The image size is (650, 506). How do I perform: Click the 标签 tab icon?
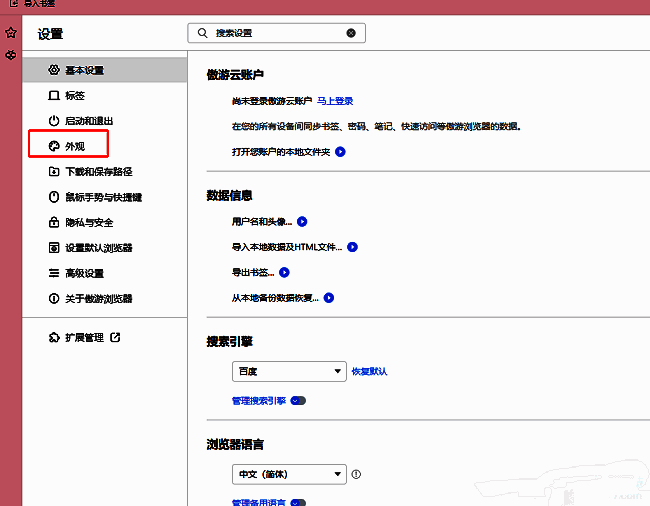(54, 95)
